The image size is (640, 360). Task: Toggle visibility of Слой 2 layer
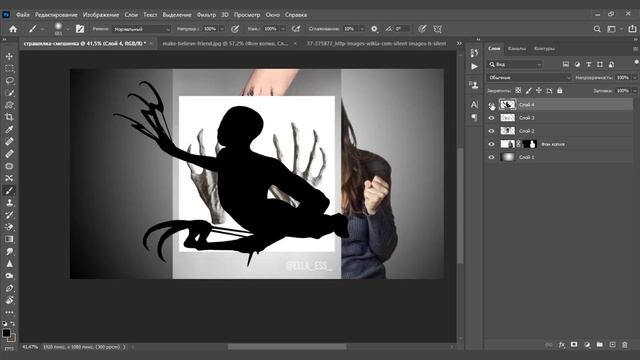(x=491, y=131)
